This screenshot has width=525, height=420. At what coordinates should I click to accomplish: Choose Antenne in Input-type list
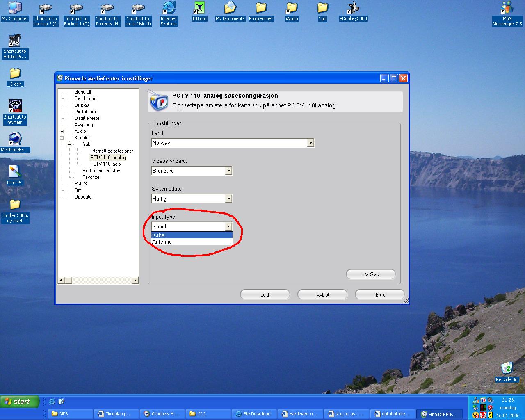click(x=192, y=242)
